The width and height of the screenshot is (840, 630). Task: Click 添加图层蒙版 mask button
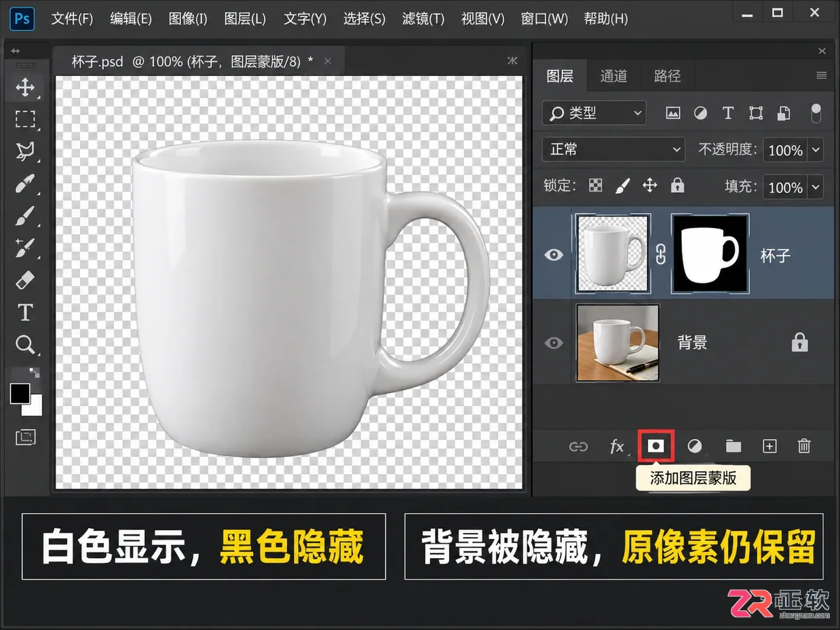655,445
